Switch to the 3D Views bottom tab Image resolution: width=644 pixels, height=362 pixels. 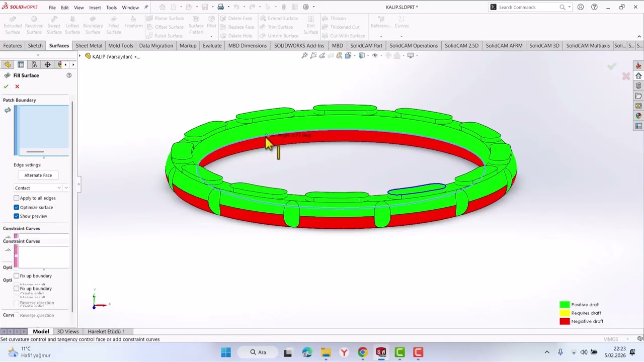tap(67, 332)
